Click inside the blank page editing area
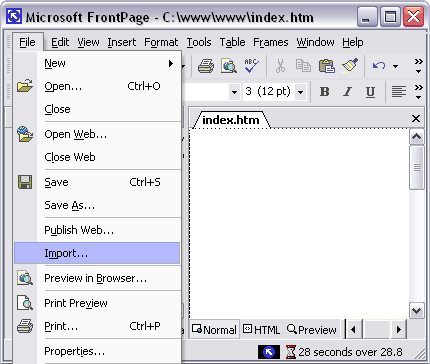This screenshot has height=364, width=430. point(299,223)
